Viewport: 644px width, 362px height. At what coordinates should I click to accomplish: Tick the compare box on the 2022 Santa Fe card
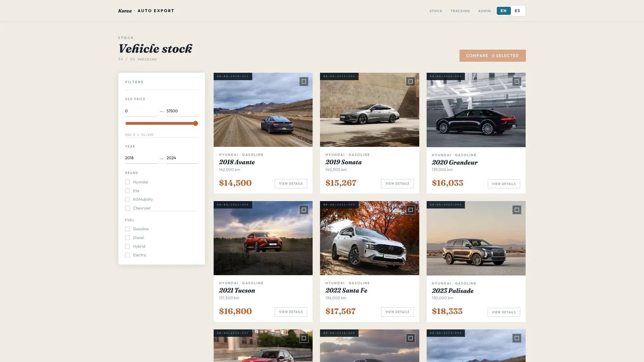[410, 210]
